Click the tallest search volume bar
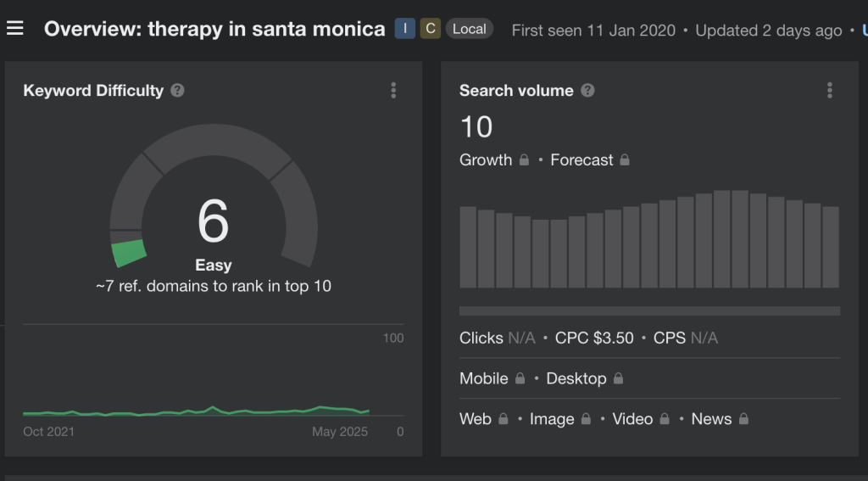The image size is (868, 481). (x=722, y=239)
